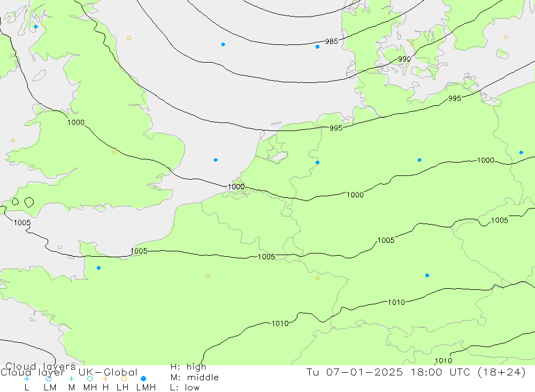Click the 1005 label southwest of Cornwall
Screen dimensions: 535x392
pos(22,223)
